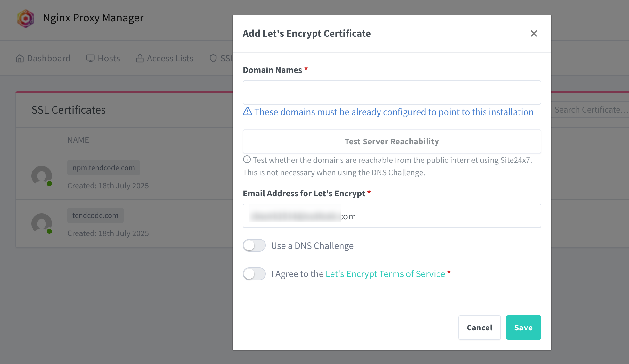The image size is (629, 364).
Task: Click the avatar for tendcode.com certificate
Action: coord(42,224)
